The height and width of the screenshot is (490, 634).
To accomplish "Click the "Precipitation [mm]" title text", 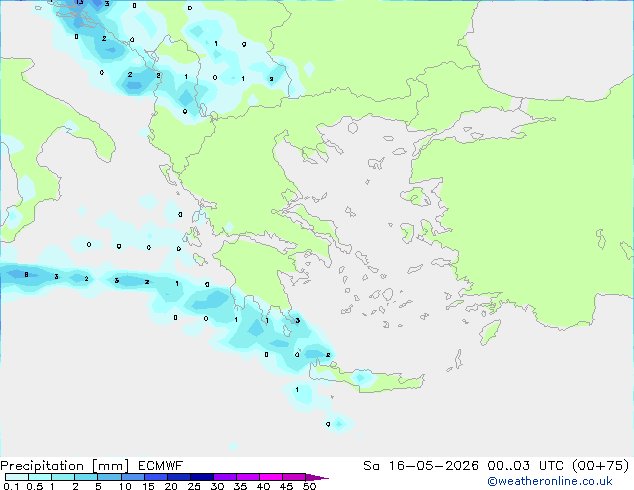I will [64, 466].
